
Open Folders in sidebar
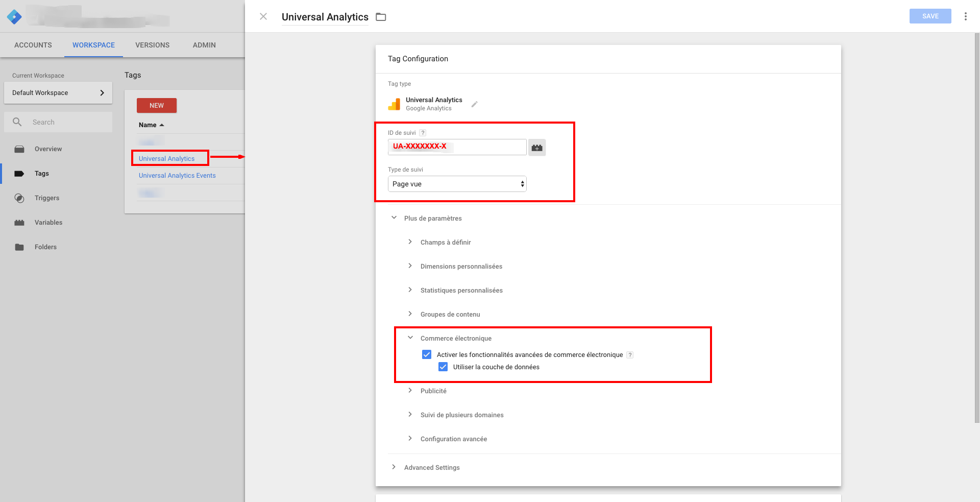pyautogui.click(x=45, y=247)
